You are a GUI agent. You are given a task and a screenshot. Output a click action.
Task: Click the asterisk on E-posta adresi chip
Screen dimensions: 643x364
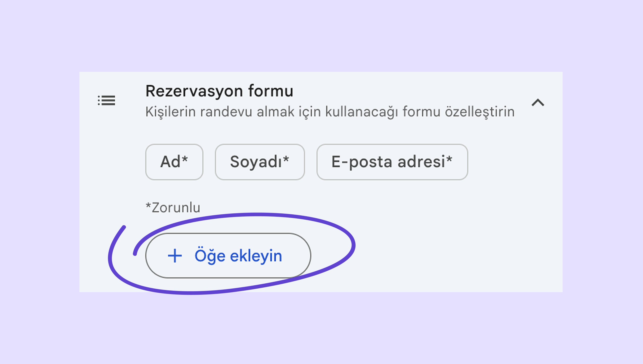449,159
